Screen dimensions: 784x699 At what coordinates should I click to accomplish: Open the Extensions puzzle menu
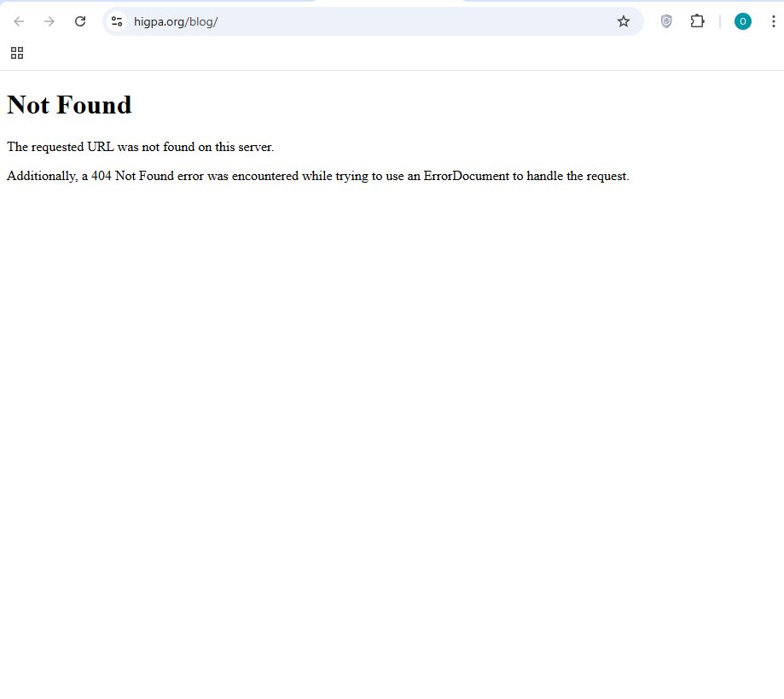coord(697,21)
